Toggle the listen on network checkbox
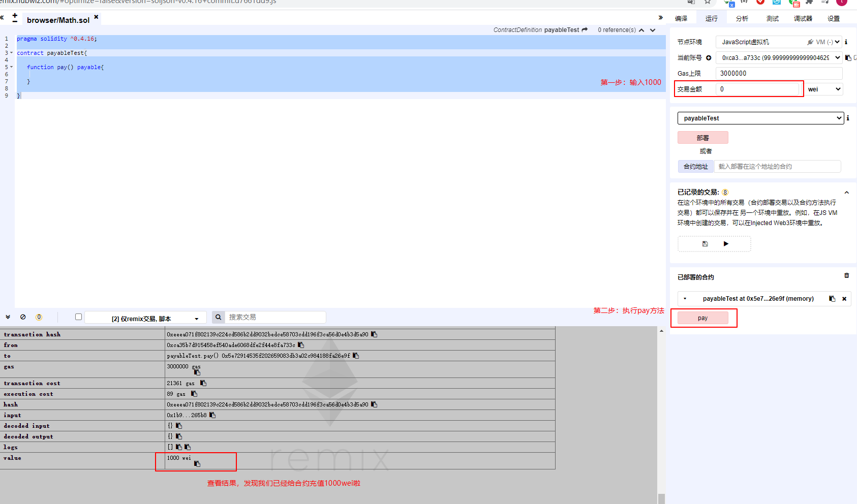 (x=78, y=317)
